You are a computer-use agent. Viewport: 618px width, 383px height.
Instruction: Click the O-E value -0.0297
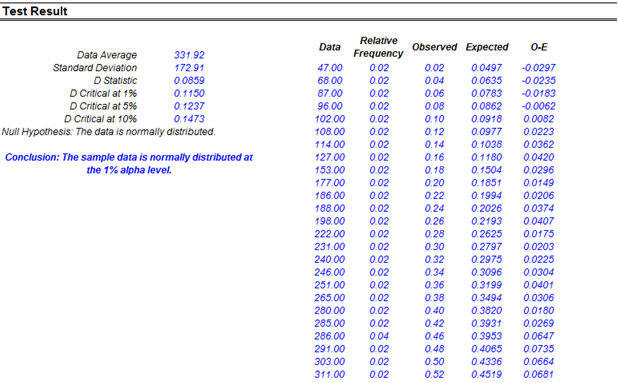pos(538,68)
